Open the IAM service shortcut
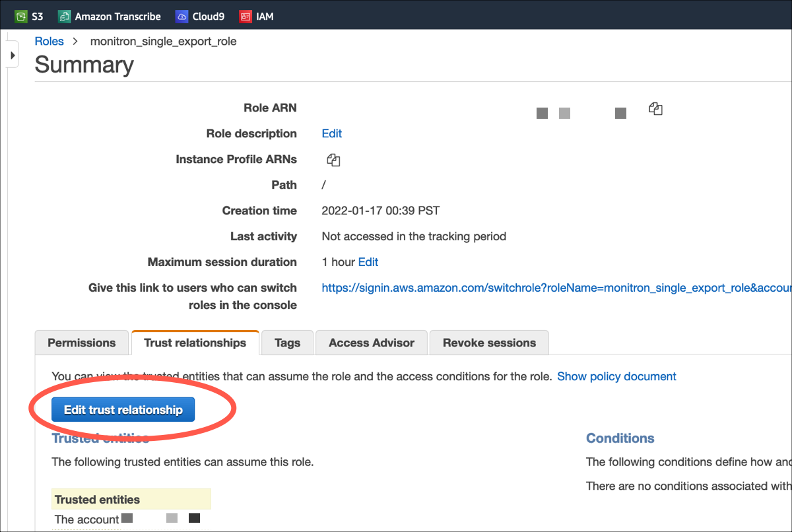The image size is (792, 532). (257, 16)
